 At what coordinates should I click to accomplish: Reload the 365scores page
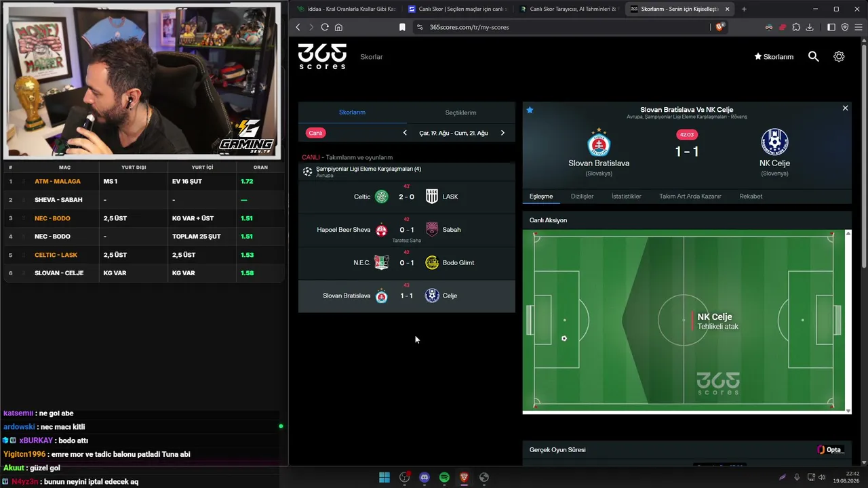(x=325, y=27)
